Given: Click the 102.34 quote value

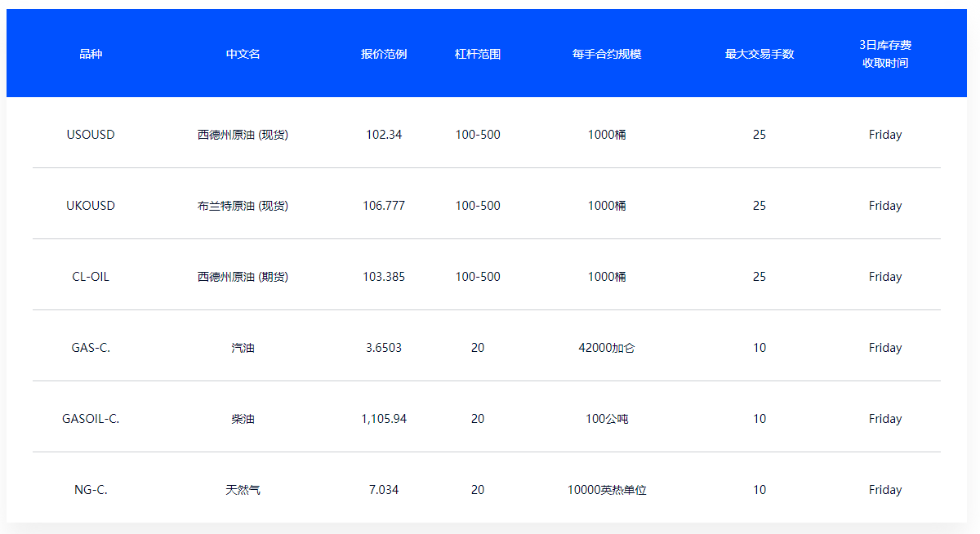Looking at the screenshot, I should pyautogui.click(x=384, y=135).
